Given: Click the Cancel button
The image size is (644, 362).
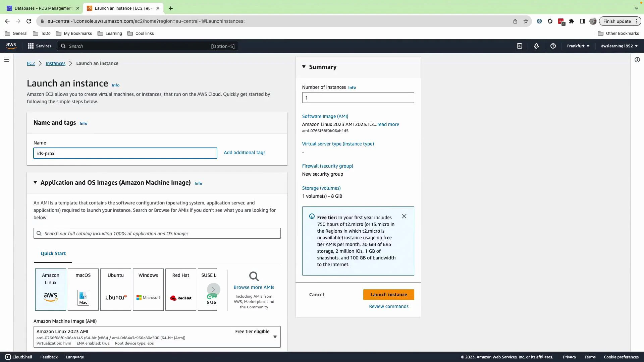Looking at the screenshot, I should [317, 295].
